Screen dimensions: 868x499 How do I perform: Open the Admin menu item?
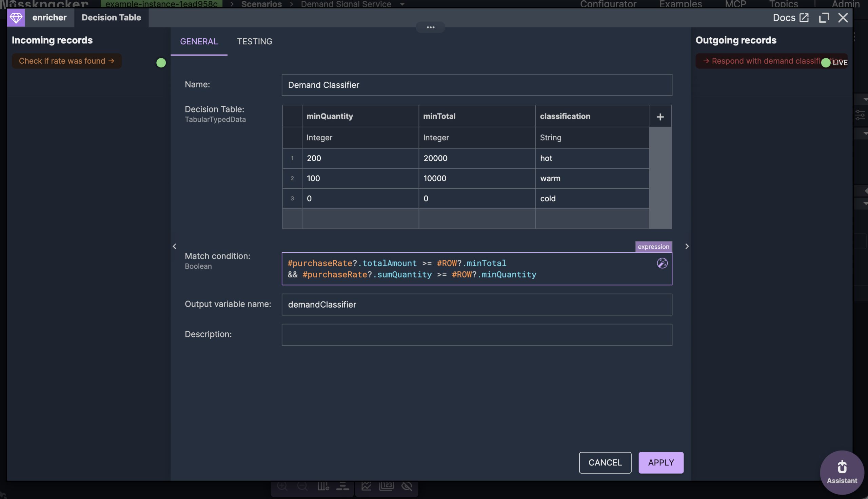point(845,4)
